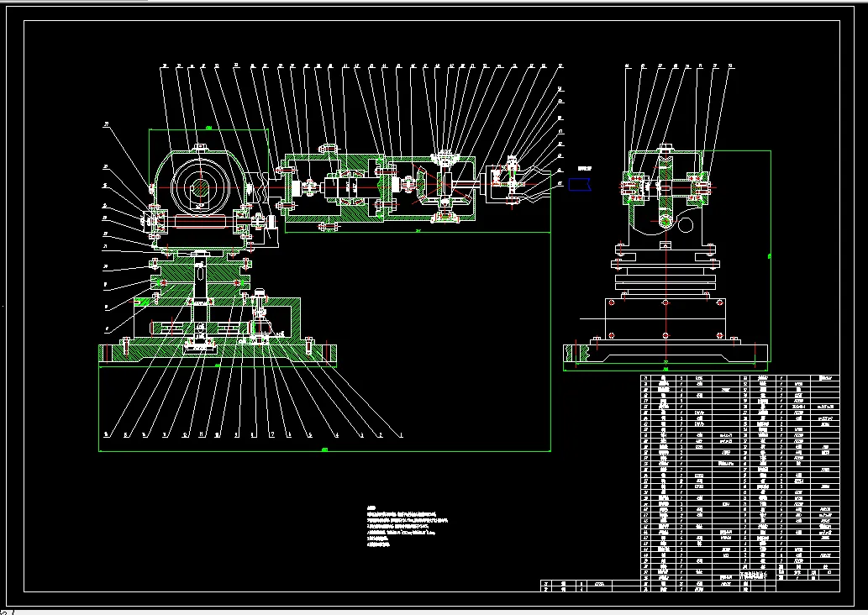Select part balloon number 1

[x=401, y=435]
